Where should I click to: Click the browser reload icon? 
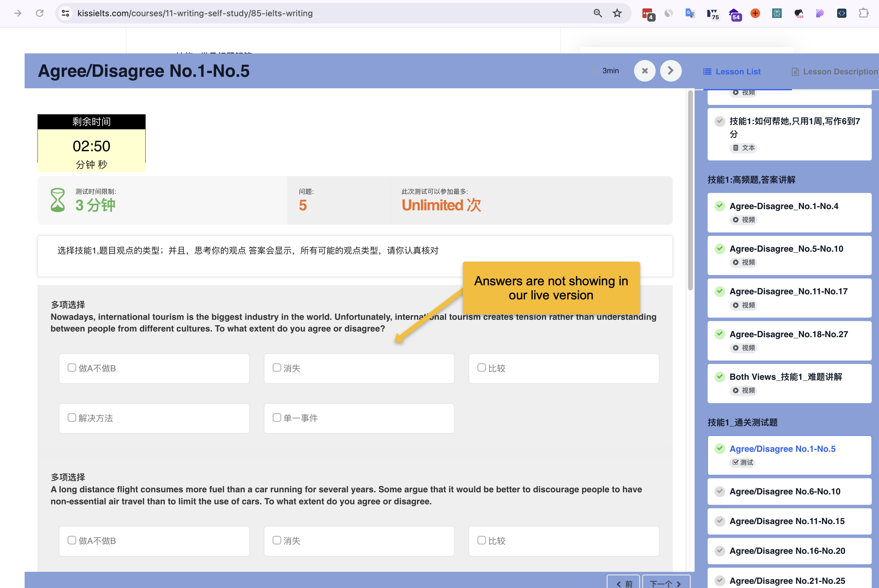[39, 13]
